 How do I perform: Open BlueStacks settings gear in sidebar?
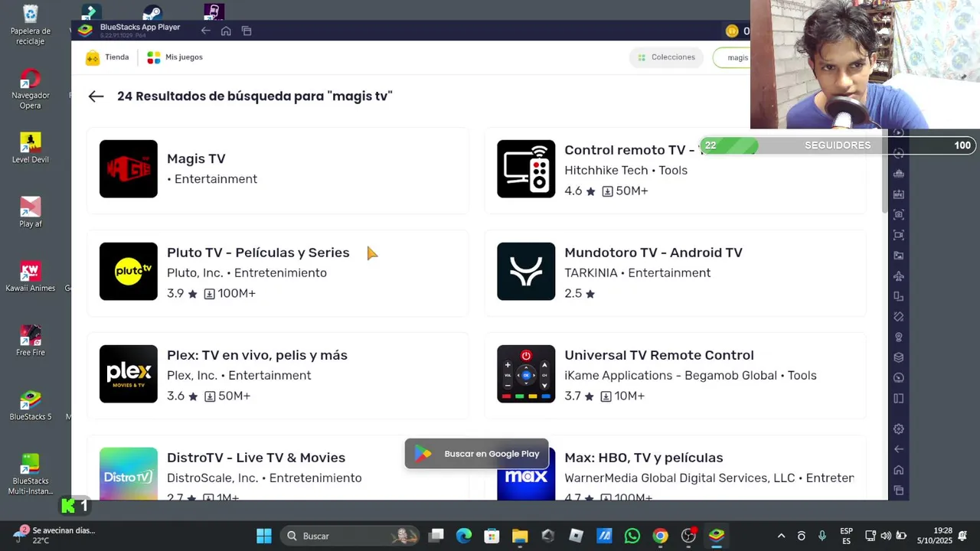tap(899, 429)
